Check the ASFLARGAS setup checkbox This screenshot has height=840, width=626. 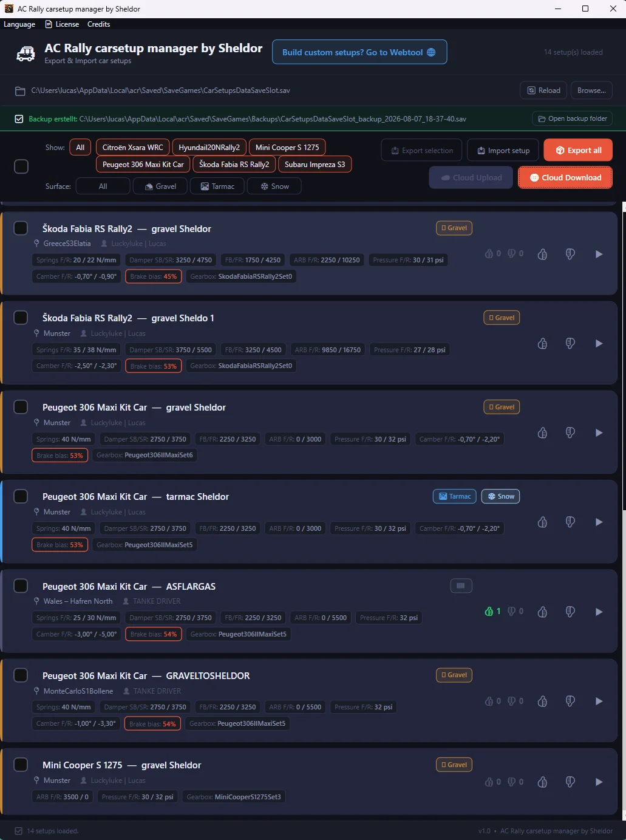click(21, 586)
